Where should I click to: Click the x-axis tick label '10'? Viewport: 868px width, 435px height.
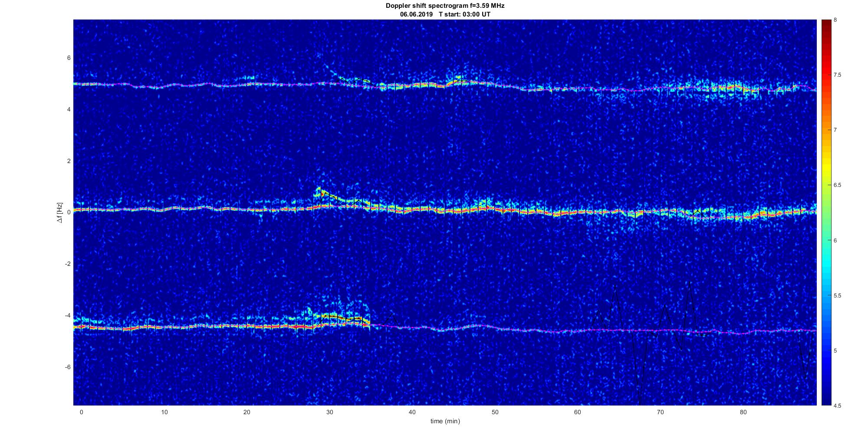(164, 412)
